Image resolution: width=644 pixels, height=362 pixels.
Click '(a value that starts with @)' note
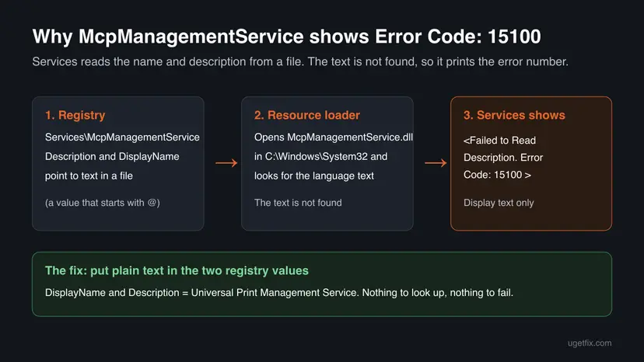click(103, 203)
